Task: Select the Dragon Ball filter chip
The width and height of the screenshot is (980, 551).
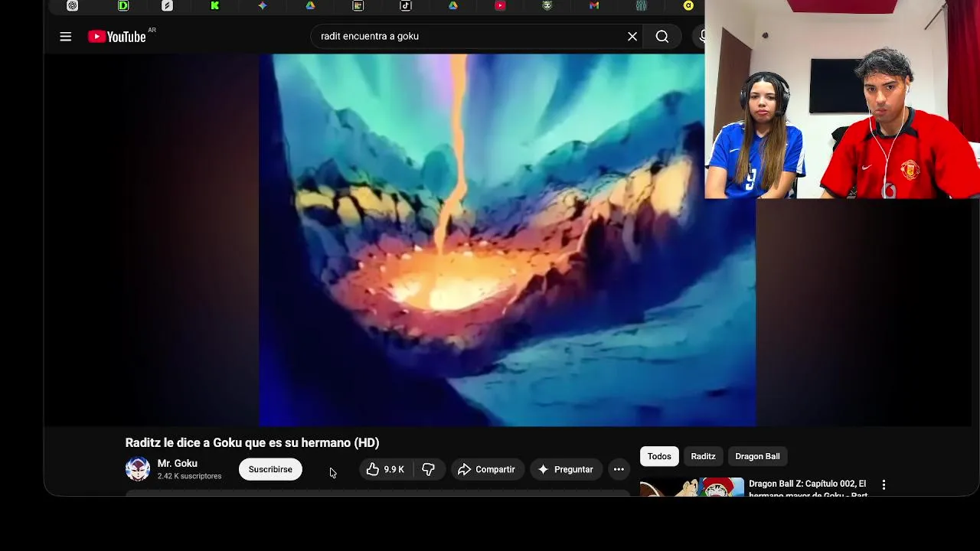Action: click(x=757, y=456)
